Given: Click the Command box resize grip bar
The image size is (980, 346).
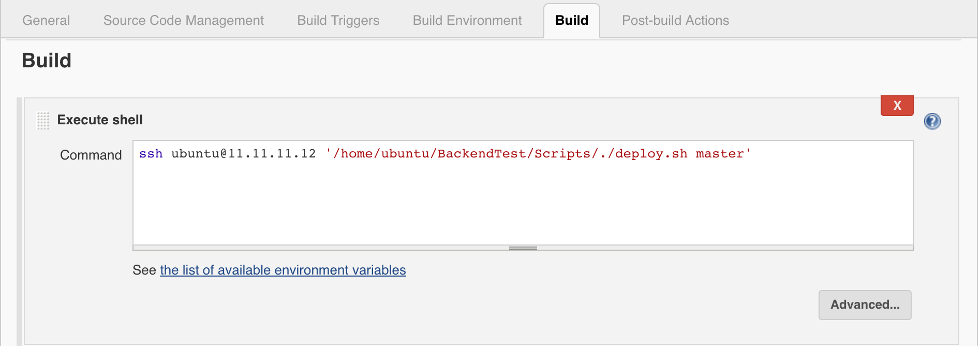Looking at the screenshot, I should coord(523,248).
